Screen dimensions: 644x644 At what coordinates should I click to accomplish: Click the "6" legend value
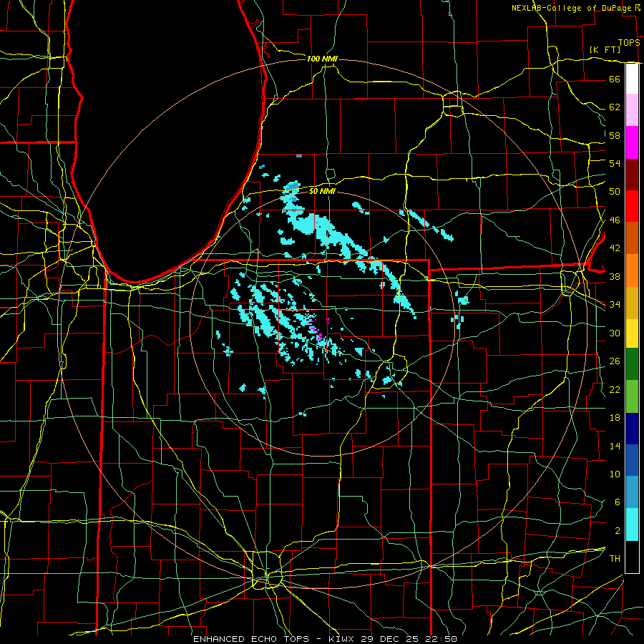pos(617,502)
